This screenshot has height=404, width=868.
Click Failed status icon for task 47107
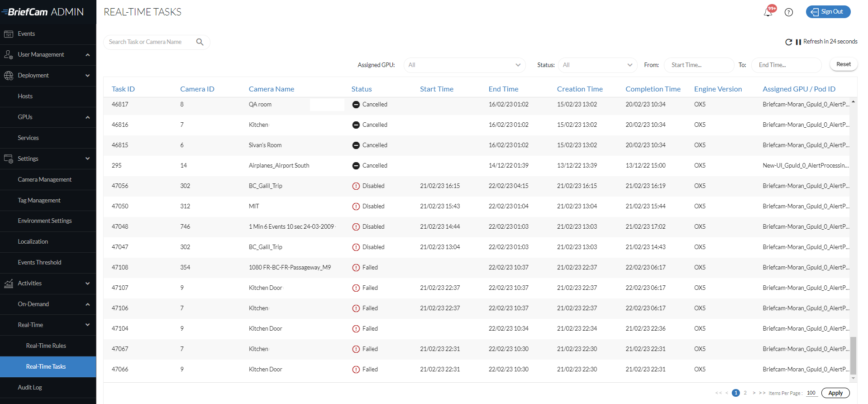click(356, 288)
